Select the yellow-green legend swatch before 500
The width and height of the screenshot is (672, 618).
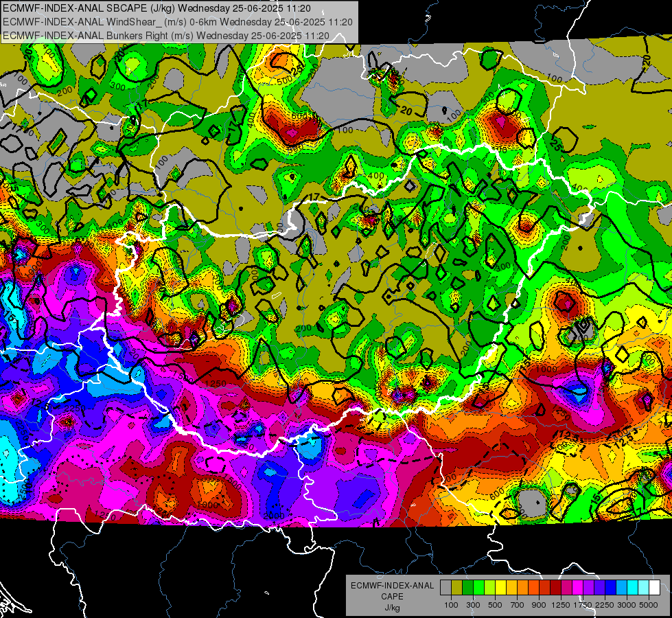pyautogui.click(x=489, y=588)
